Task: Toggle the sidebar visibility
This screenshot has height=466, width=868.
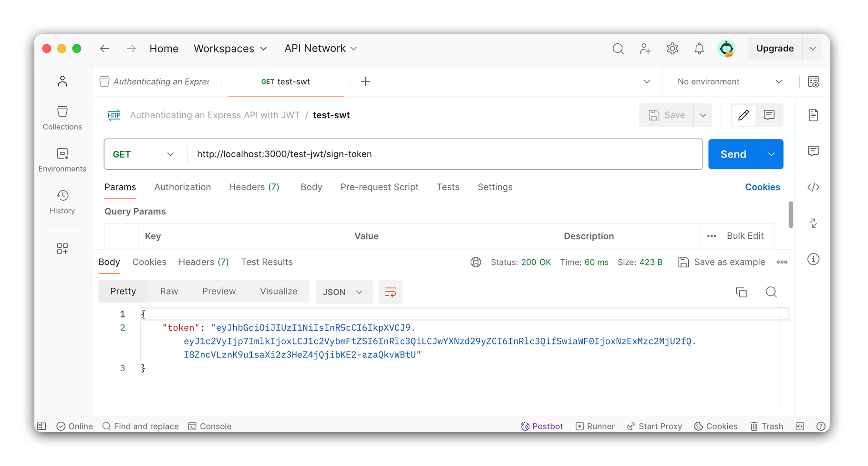Action: 41,426
